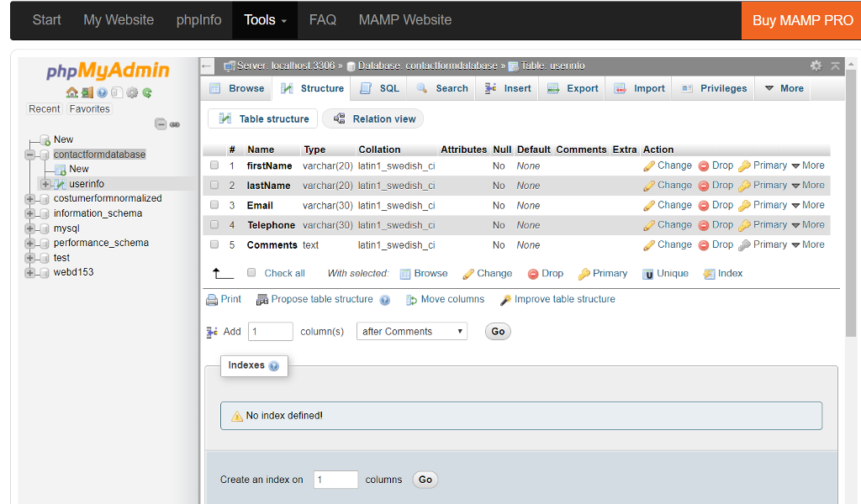Click Primary key icon for Comments row
Screen dimensions: 861x504
[x=745, y=245]
